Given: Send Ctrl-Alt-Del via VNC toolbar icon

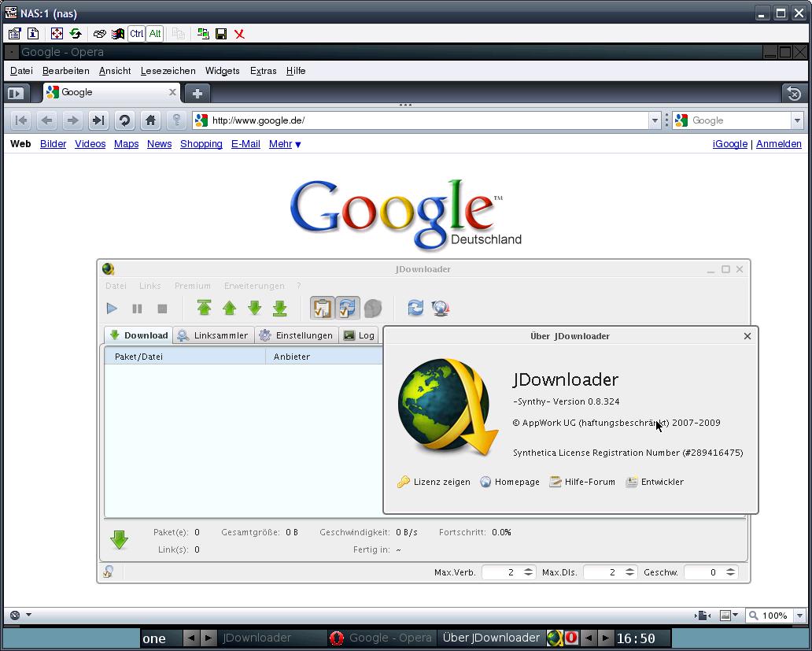Looking at the screenshot, I should click(99, 34).
